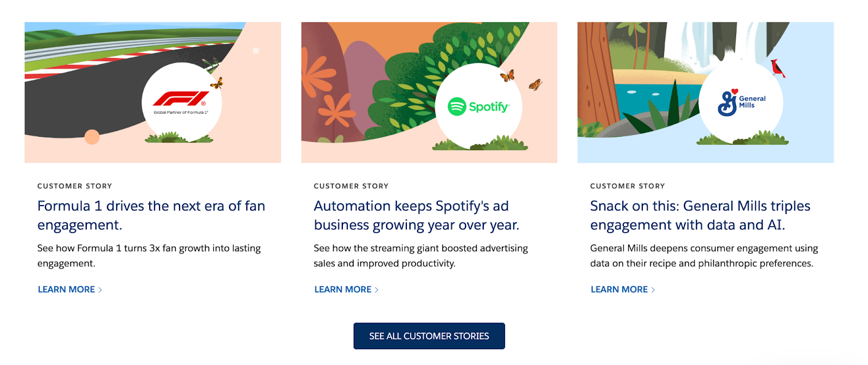Click the Formula 1 logo
Image resolution: width=868 pixels, height=365 pixels.
(181, 100)
